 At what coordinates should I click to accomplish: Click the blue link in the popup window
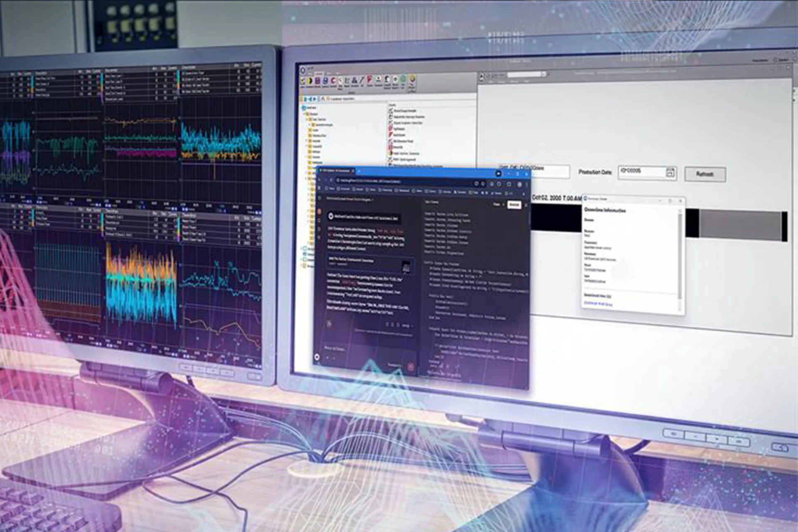click(598, 304)
